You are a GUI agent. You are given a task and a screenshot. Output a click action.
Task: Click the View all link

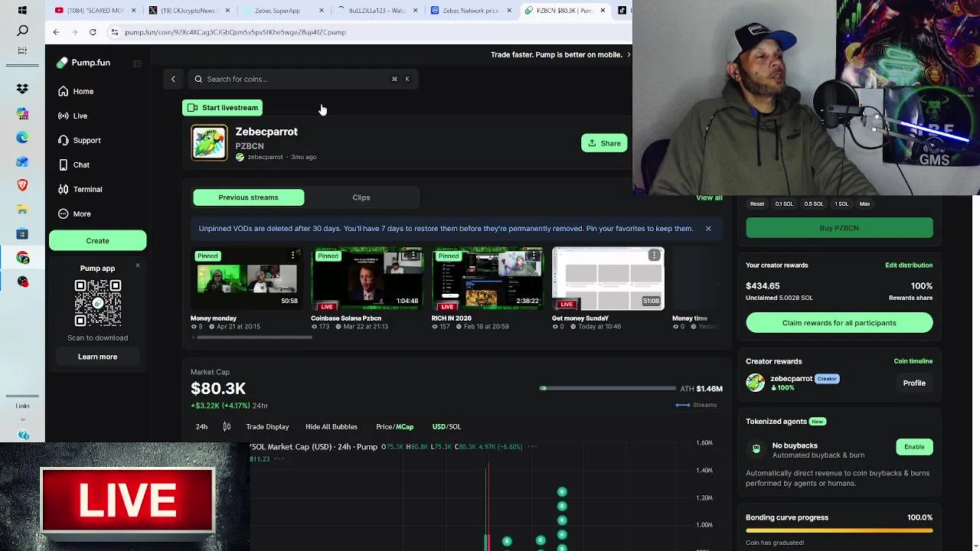pos(709,197)
